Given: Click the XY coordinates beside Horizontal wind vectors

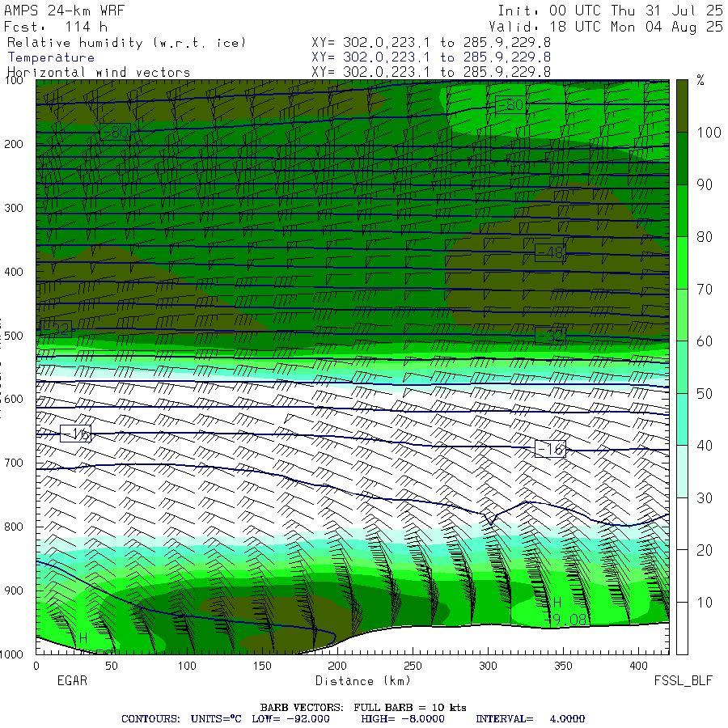Looking at the screenshot, I should pos(431,72).
